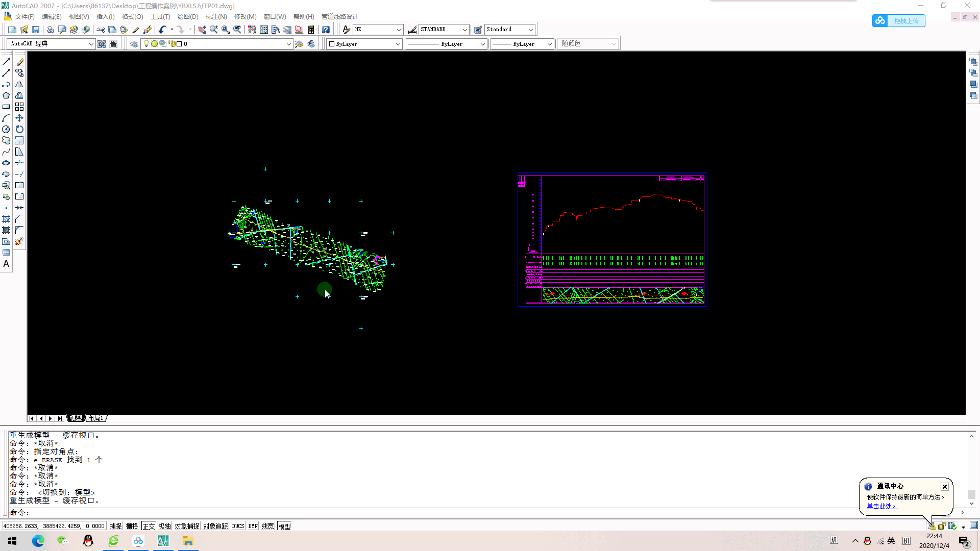
Task: Choose the Move tool icon
Action: 19,118
